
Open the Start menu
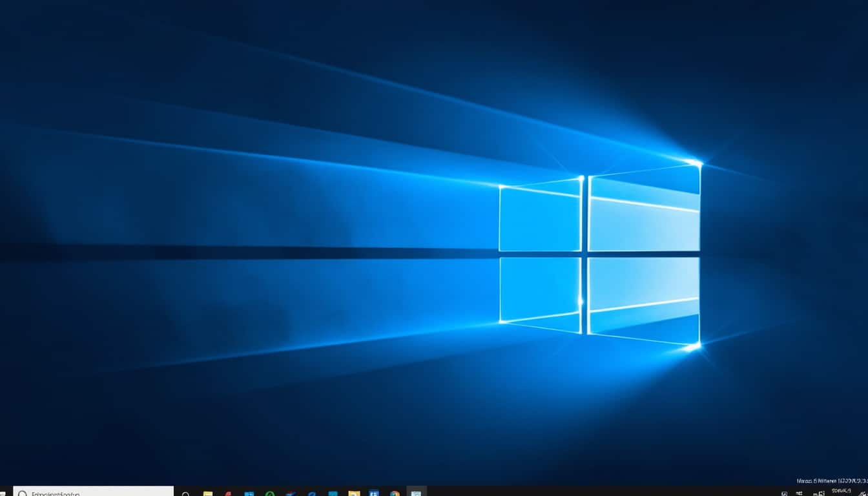coord(3,493)
